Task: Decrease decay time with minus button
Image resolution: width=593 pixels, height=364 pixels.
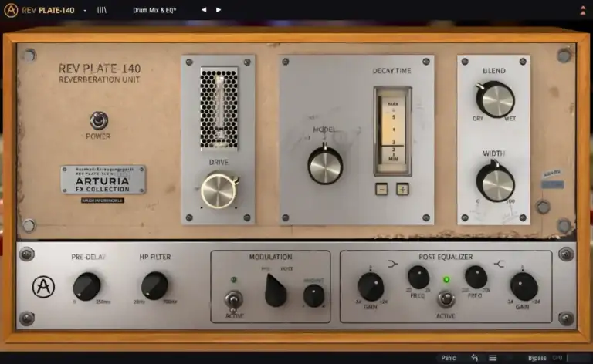Action: click(x=381, y=189)
